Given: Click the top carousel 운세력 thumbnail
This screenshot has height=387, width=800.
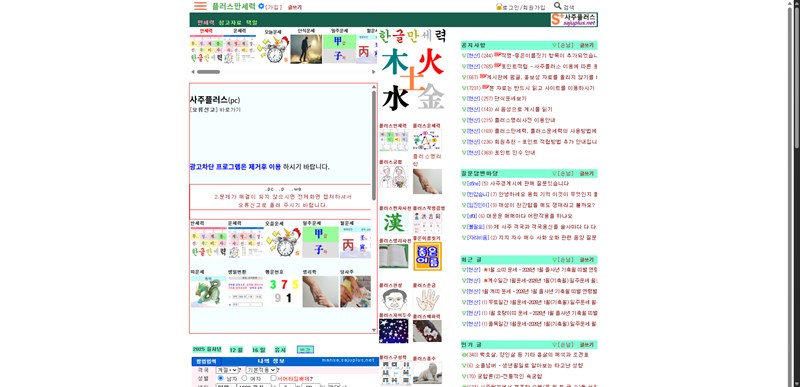Looking at the screenshot, I should pos(239,49).
